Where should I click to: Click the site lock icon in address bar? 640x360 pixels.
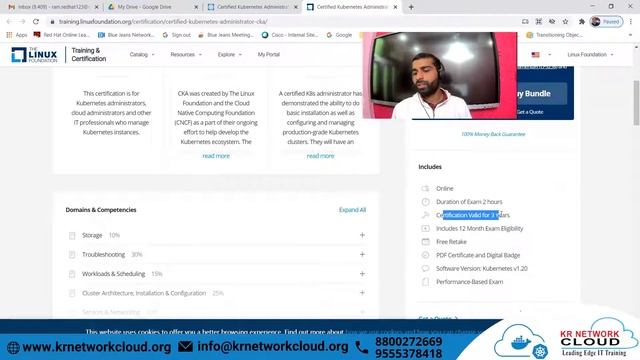pyautogui.click(x=52, y=22)
